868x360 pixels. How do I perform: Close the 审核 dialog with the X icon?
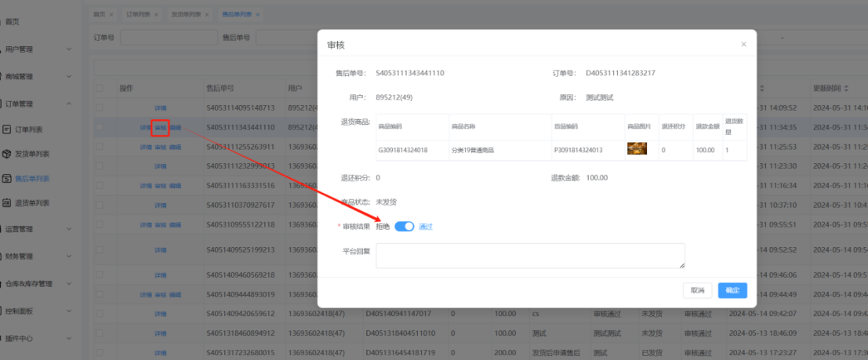point(743,44)
